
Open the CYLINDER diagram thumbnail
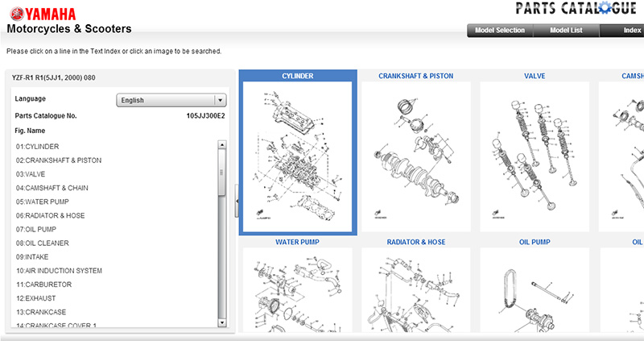click(297, 156)
